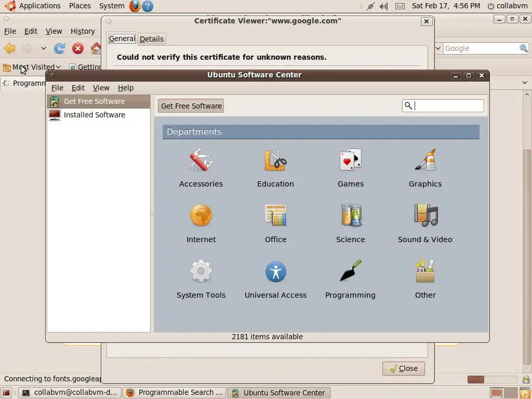Viewport: 532px width, 399px height.
Task: Open Help from top panel question icon
Action: [x=147, y=6]
